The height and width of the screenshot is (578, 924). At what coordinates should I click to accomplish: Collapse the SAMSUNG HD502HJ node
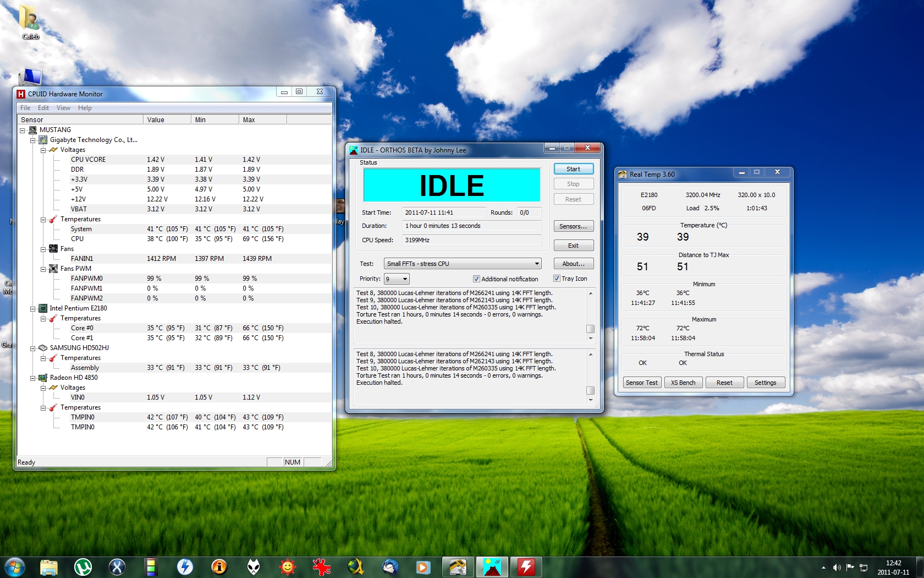32,348
